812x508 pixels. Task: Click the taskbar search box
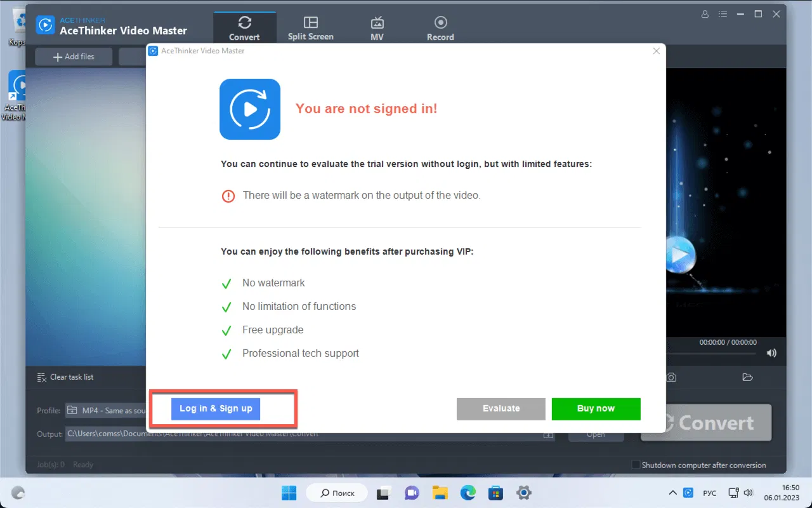pos(336,493)
